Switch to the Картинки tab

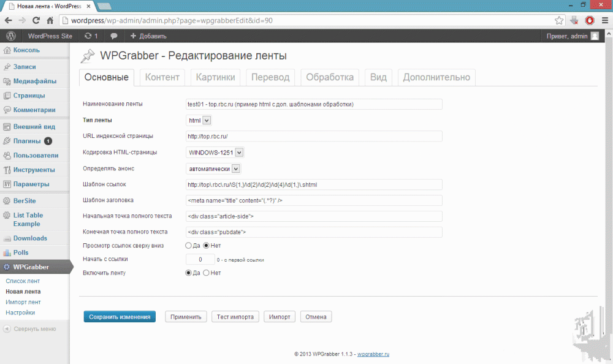coord(215,77)
